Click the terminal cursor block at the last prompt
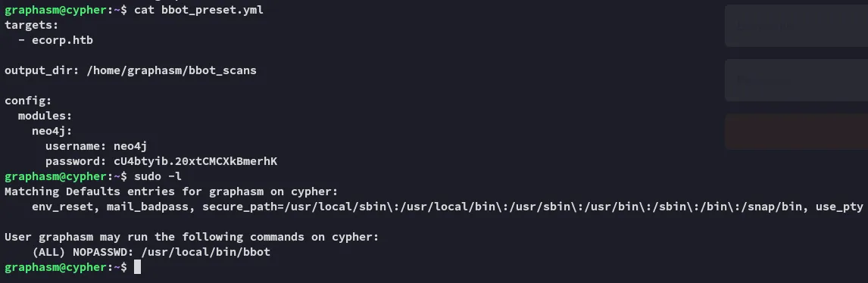 click(137, 268)
